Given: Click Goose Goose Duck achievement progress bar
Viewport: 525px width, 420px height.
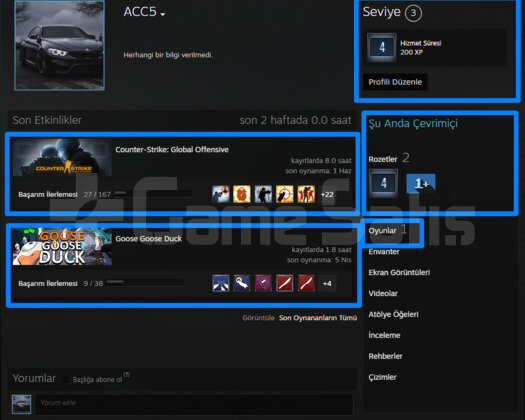Looking at the screenshot, I should [146, 283].
